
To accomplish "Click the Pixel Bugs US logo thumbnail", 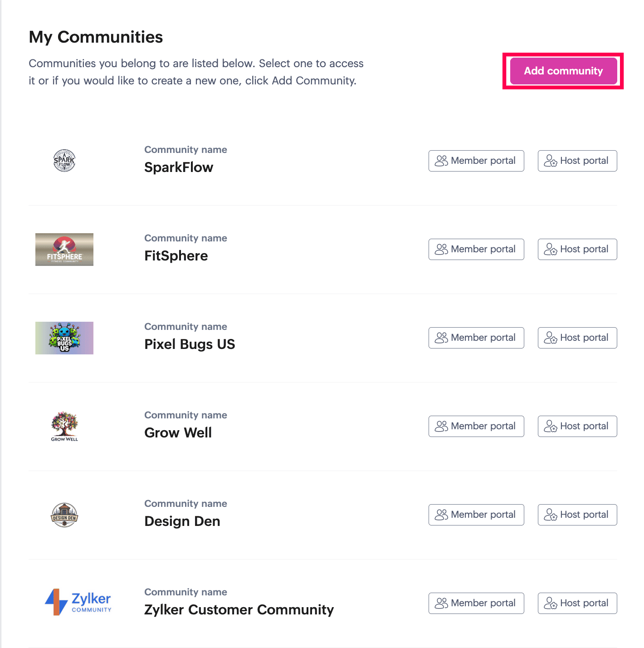I will pos(64,338).
